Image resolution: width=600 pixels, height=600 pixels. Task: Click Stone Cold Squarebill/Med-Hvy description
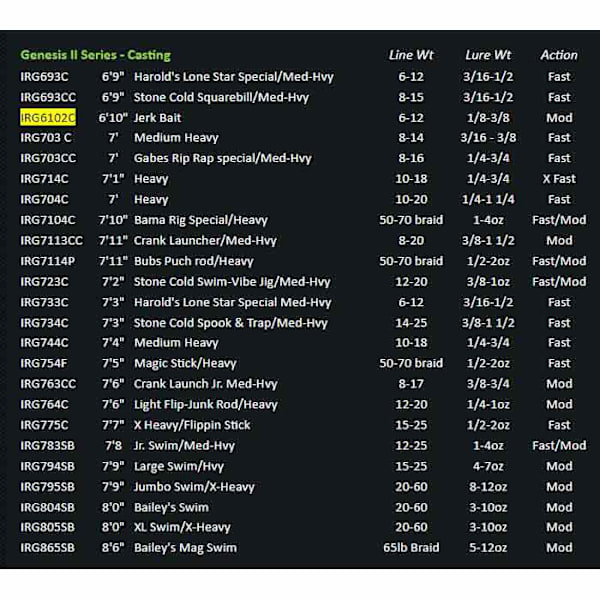(221, 97)
